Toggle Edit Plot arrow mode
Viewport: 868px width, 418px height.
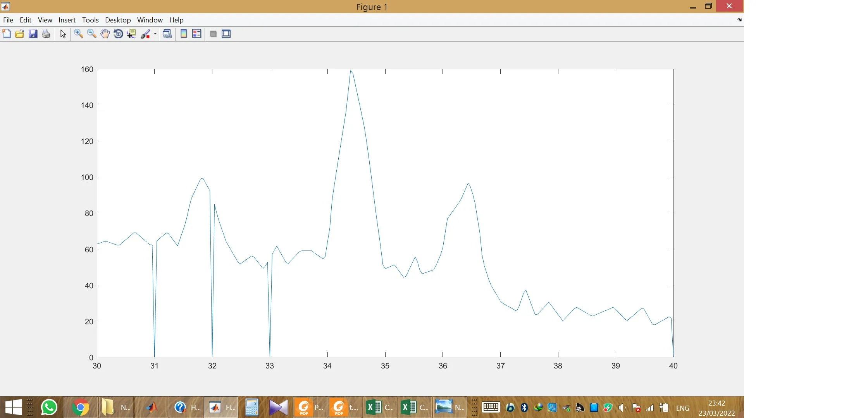[63, 34]
